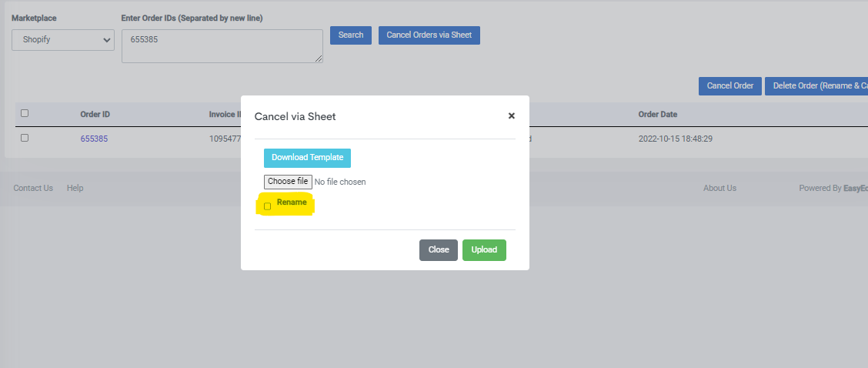Click the Delete Order (Rename & Cancel) button

(816, 86)
